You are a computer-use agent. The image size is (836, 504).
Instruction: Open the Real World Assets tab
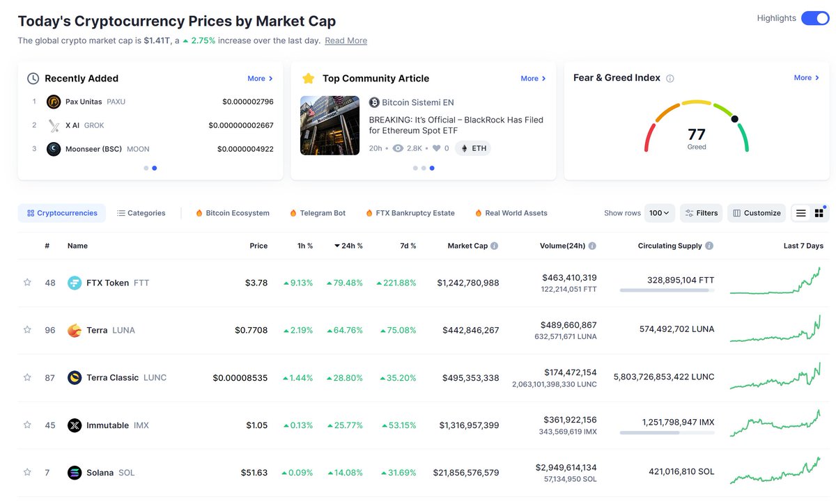click(511, 213)
